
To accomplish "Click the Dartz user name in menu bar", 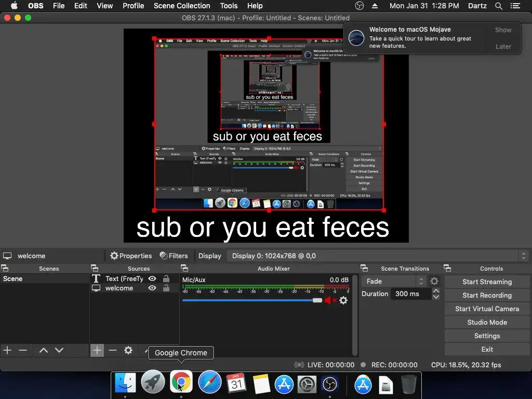I will 477,6.
